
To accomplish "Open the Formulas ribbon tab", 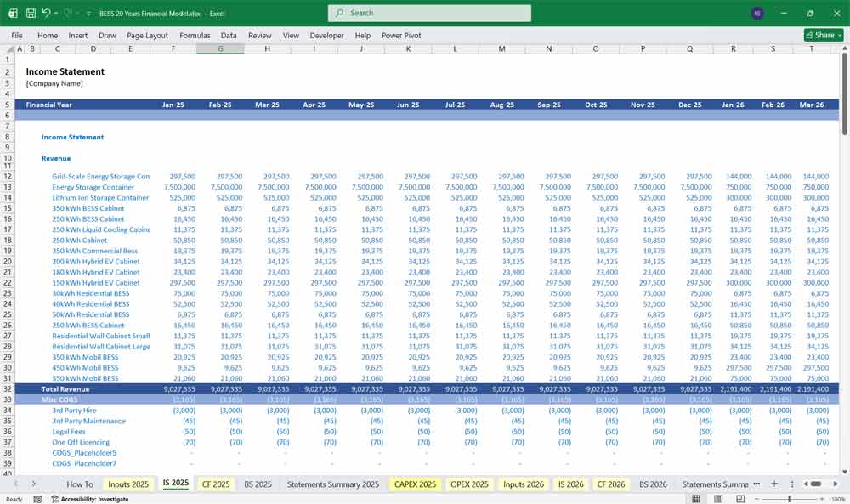I will [195, 36].
